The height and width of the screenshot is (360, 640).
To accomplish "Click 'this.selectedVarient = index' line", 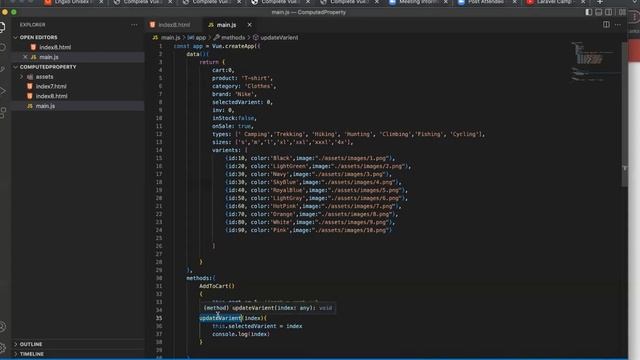I will 257,326.
